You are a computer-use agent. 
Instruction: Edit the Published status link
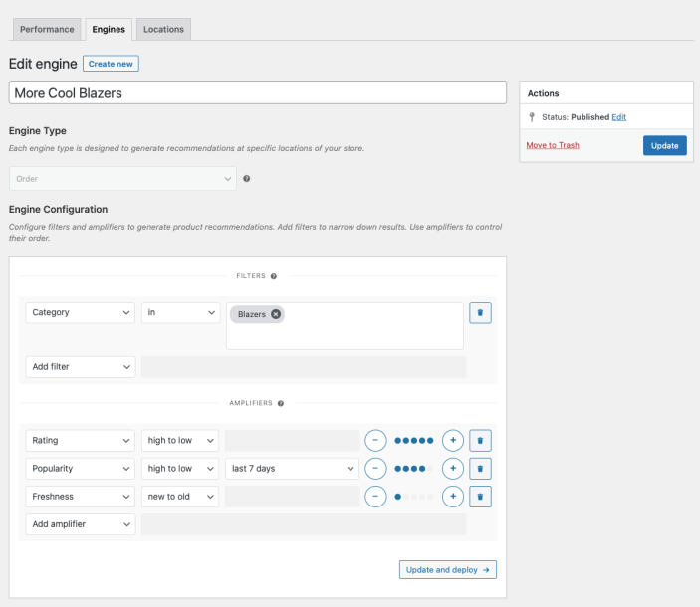(x=618, y=117)
